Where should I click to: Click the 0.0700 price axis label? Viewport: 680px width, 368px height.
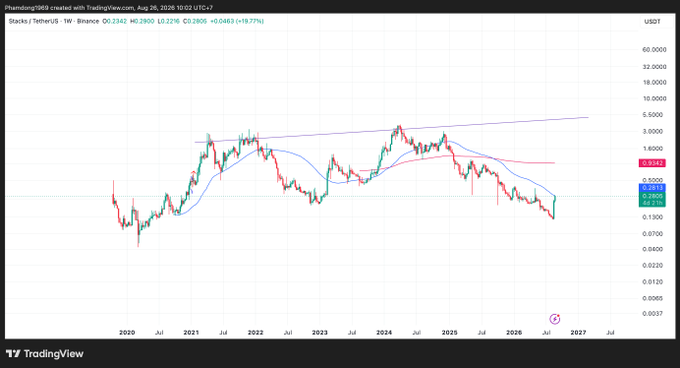[x=654, y=234]
